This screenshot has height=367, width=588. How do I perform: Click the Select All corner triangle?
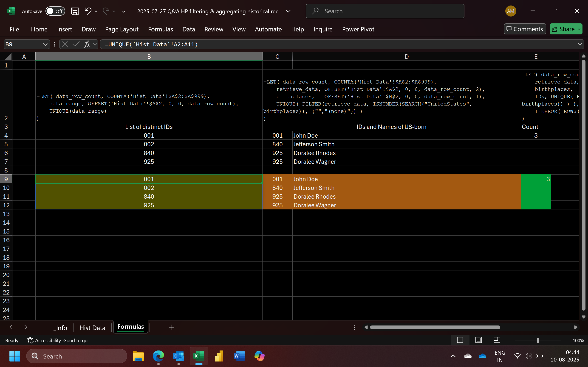(x=8, y=57)
